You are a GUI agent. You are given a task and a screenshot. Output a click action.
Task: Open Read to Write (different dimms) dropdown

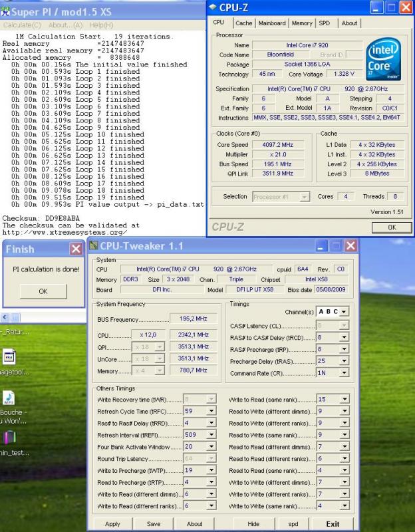coord(345,411)
